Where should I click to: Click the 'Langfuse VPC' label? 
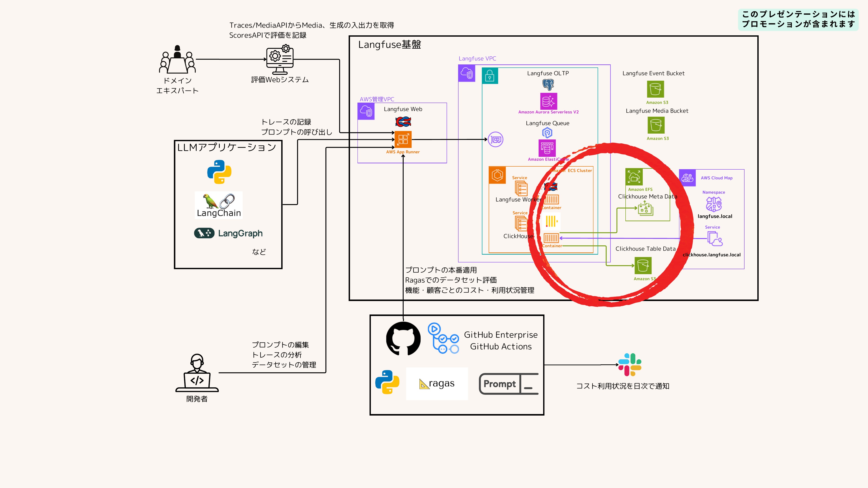pyautogui.click(x=477, y=59)
